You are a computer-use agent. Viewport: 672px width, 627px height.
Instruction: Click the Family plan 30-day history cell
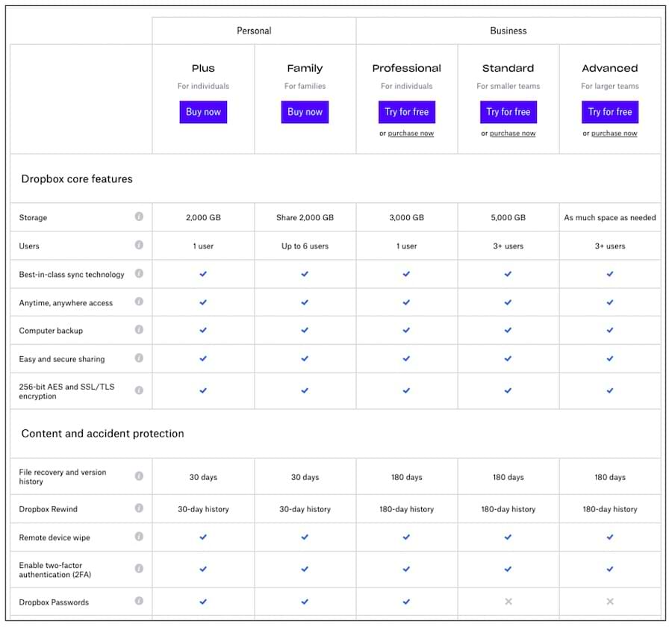pos(305,509)
